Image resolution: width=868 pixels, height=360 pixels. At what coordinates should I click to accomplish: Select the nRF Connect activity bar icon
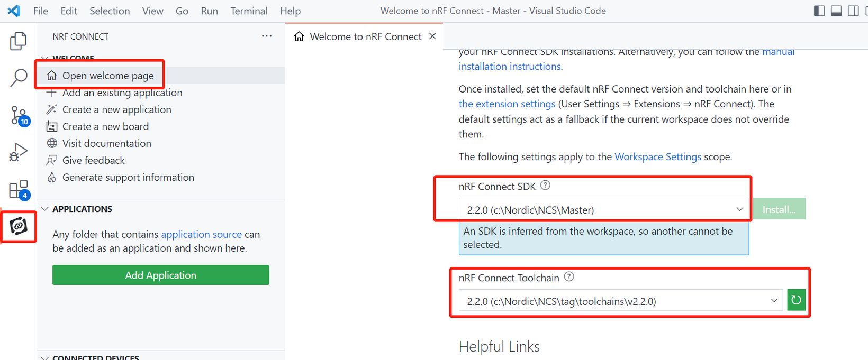coord(18,226)
